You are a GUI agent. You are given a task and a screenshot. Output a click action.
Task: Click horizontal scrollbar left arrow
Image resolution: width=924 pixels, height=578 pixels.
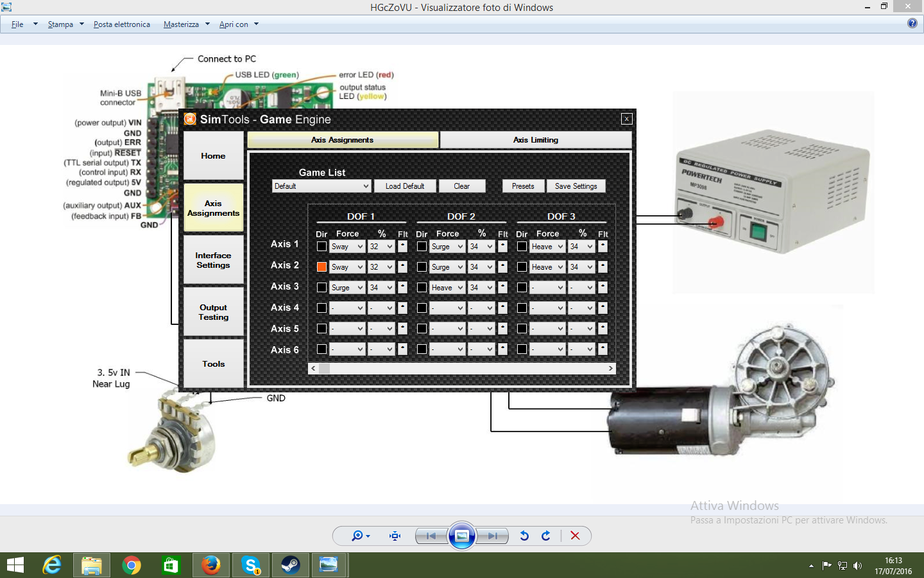click(x=313, y=369)
